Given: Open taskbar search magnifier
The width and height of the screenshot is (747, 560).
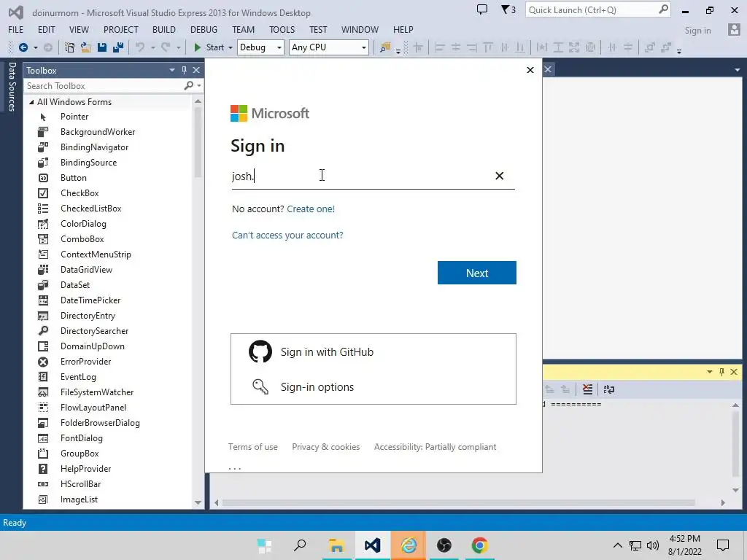Looking at the screenshot, I should pyautogui.click(x=300, y=545).
